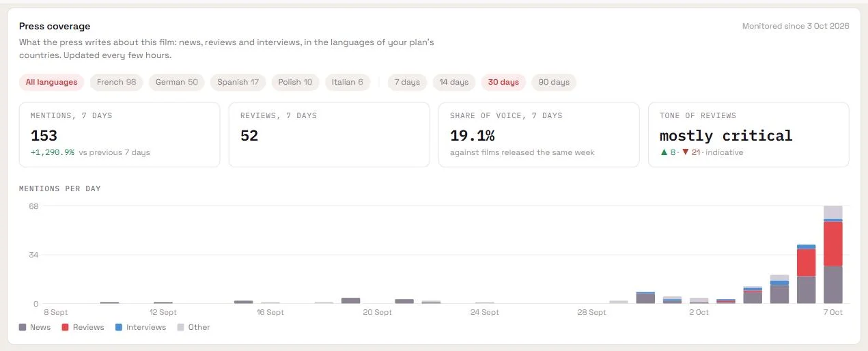
Task: Click the green up-triangle 8 positive count
Action: (x=667, y=152)
